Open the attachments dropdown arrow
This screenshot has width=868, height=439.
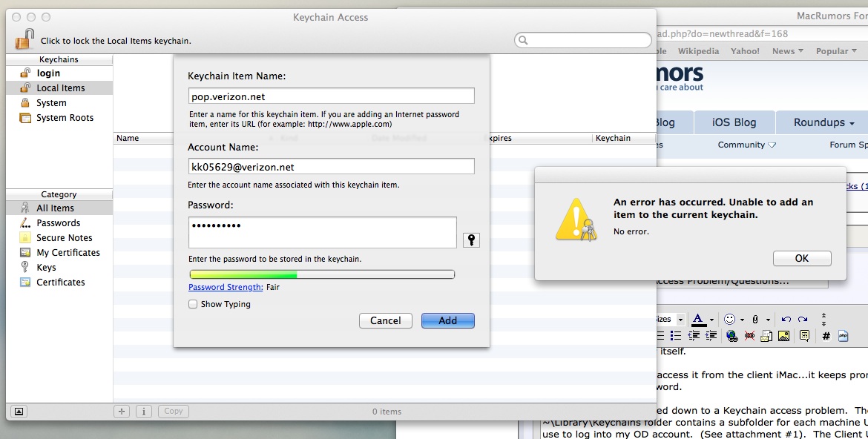point(769,320)
